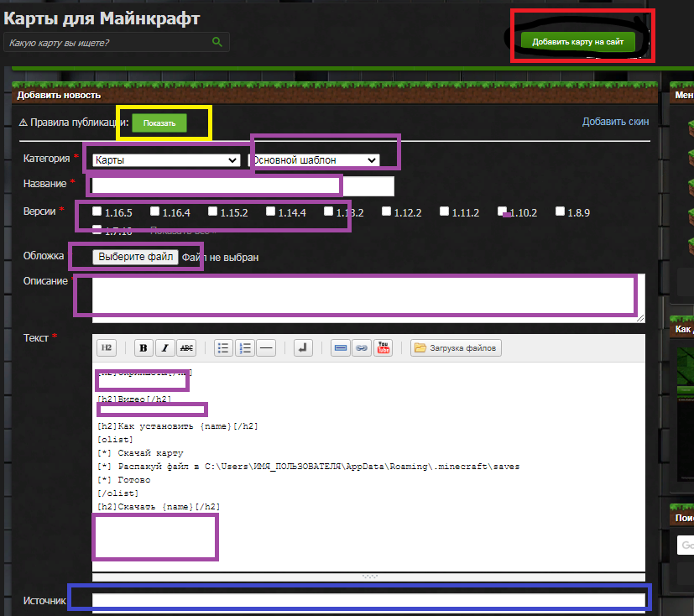Open the Основной шаблон dropdown
Screen dimensions: 694x616
[314, 160]
